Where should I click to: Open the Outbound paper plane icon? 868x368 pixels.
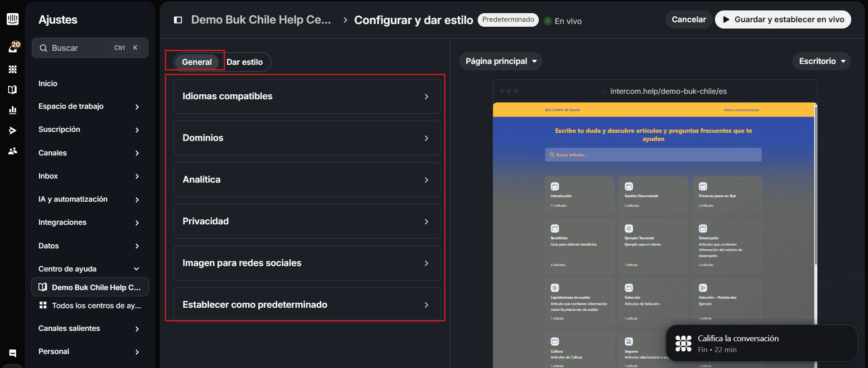13,131
